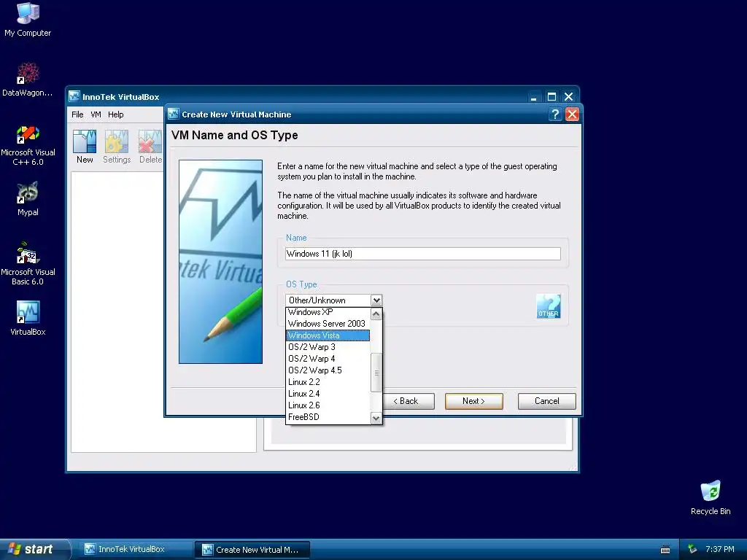
Task: Open the Windows Start menu
Action: tap(35, 549)
